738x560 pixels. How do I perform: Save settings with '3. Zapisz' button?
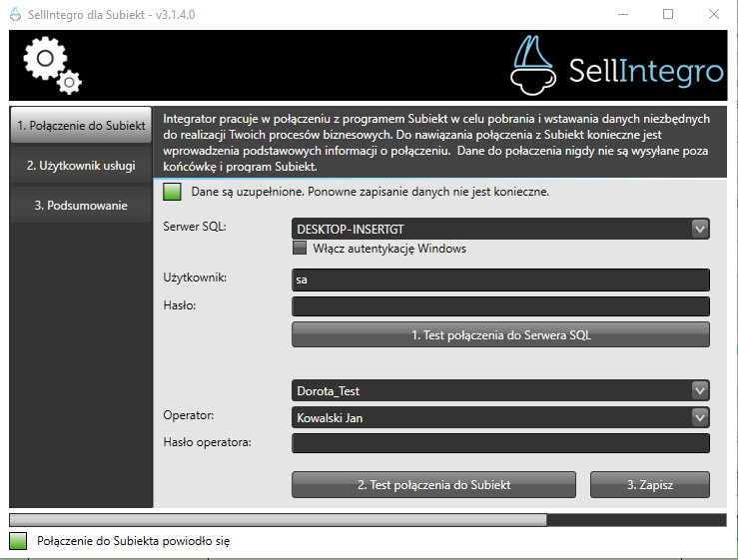tap(650, 485)
